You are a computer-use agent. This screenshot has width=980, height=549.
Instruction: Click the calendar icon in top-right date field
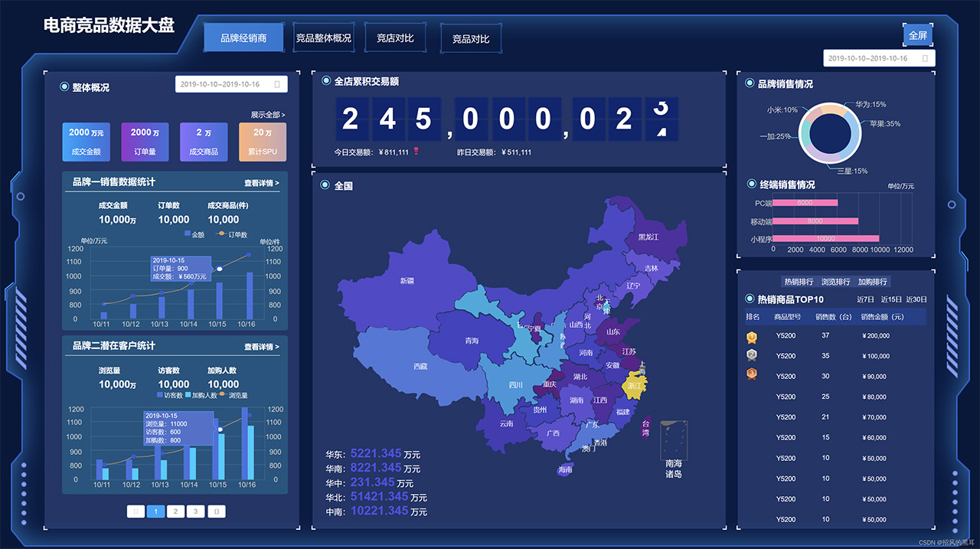click(925, 58)
